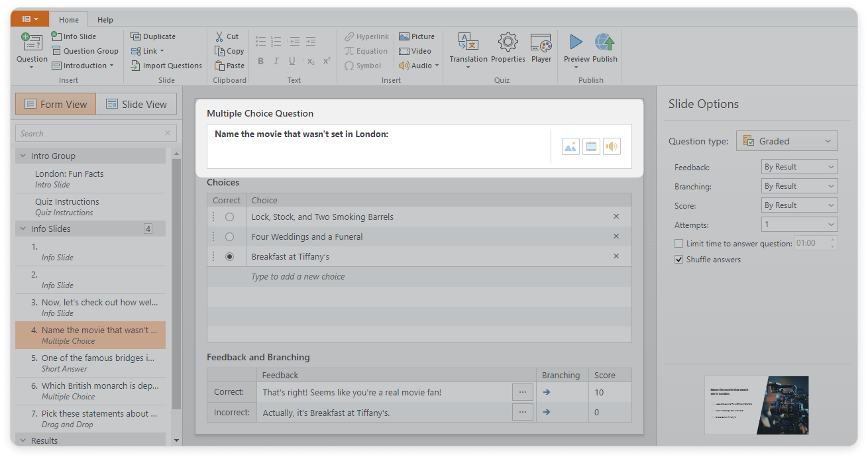Open the Player settings icon
868x459 pixels.
(x=541, y=43)
